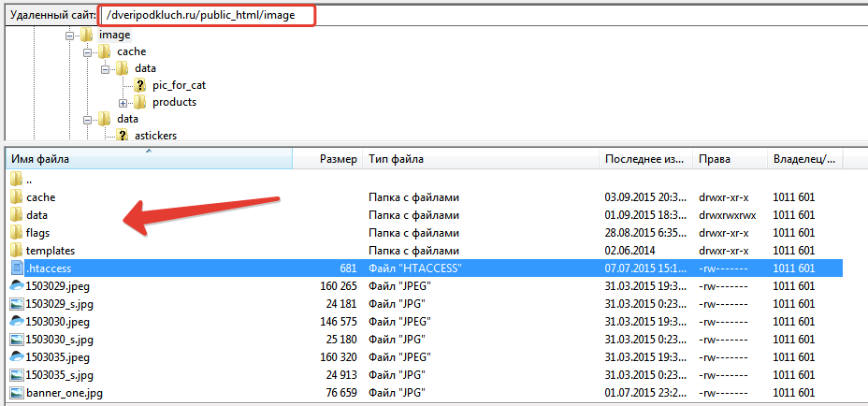Screen dimensions: 868x406
Task: Click the flags date 28.08.2015
Action: [x=644, y=233]
